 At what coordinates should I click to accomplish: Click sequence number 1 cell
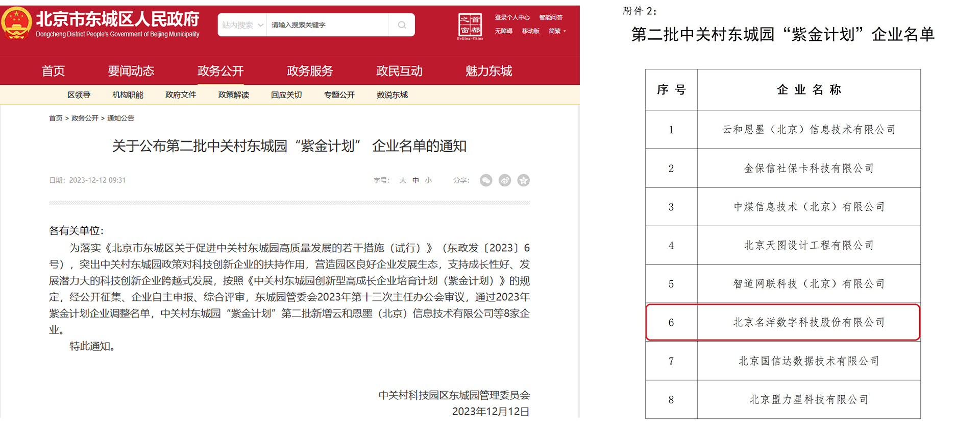pyautogui.click(x=671, y=130)
